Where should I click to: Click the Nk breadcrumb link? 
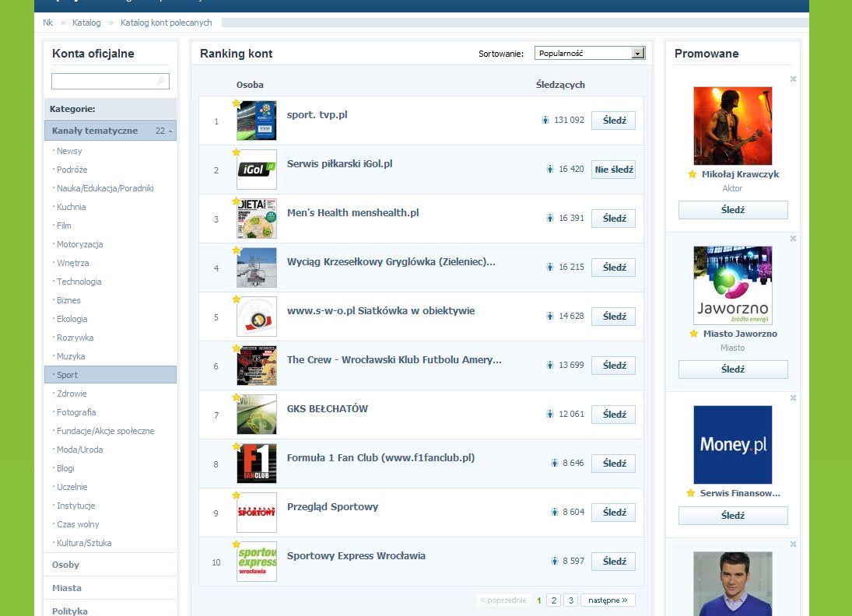(x=47, y=23)
